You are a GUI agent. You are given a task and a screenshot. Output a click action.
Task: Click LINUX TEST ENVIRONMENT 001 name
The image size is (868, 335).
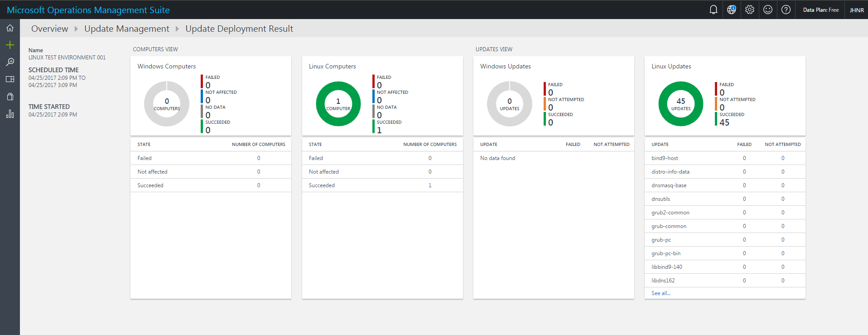click(x=67, y=58)
